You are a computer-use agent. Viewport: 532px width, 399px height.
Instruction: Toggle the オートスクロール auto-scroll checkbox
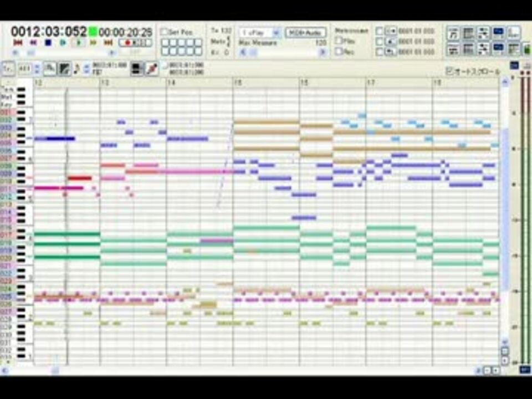[x=450, y=71]
